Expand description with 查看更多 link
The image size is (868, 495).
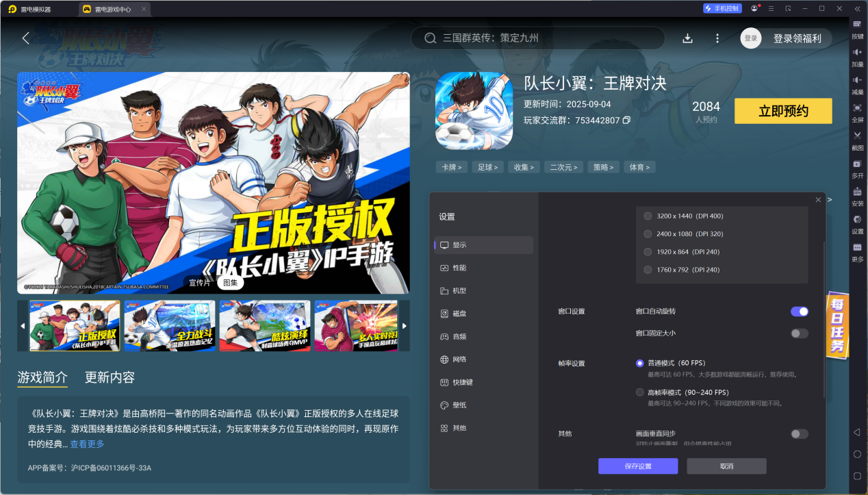(x=87, y=444)
